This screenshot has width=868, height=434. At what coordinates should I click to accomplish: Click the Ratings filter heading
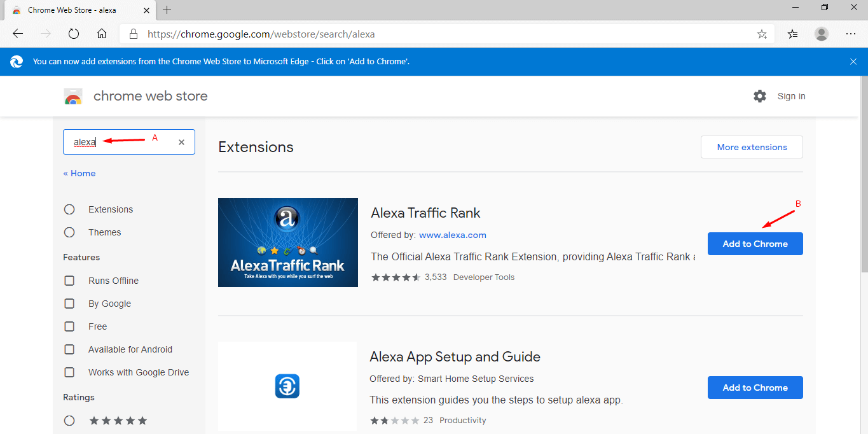point(79,397)
